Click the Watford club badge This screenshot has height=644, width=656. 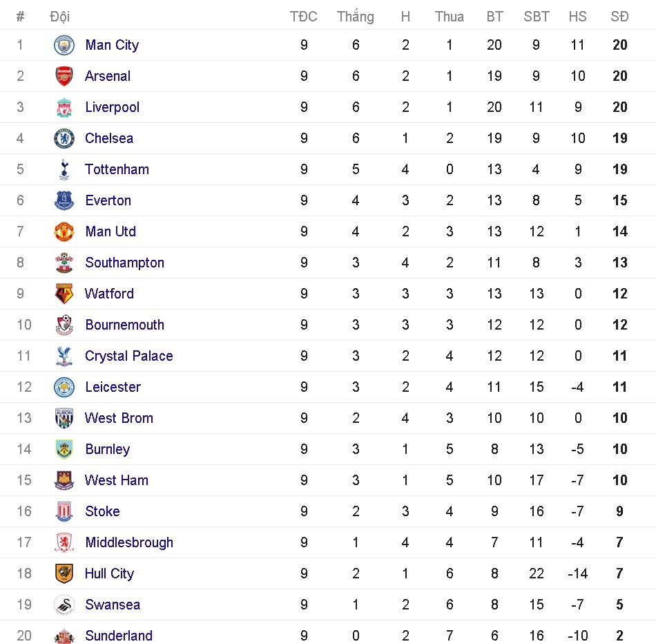coord(64,294)
